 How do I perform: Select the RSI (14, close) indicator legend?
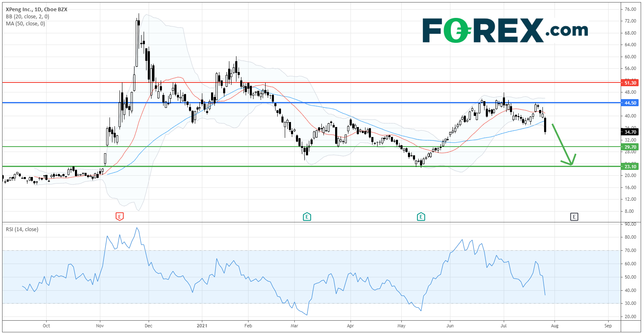pyautogui.click(x=22, y=229)
